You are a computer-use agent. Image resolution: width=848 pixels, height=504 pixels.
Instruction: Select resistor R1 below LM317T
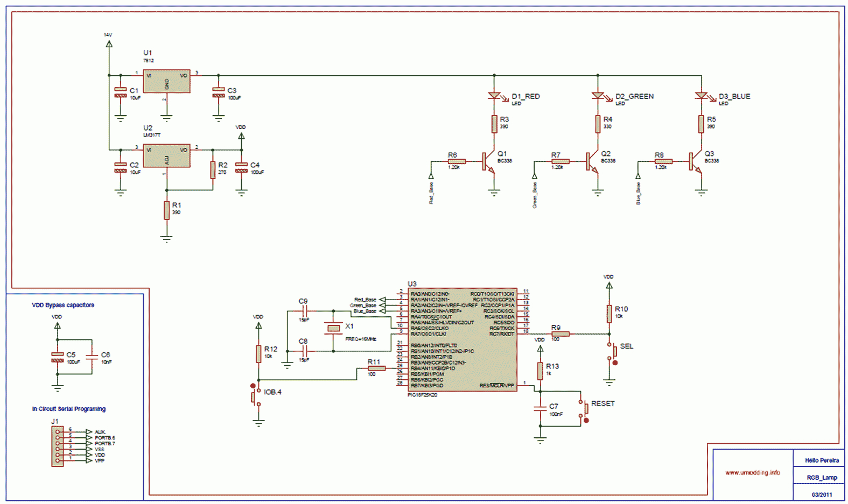[166, 210]
